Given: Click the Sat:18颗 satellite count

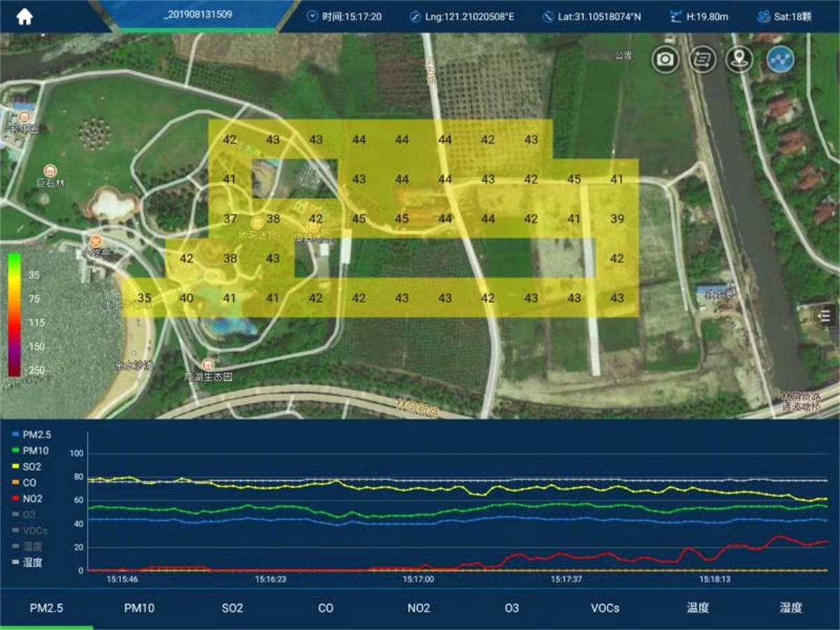Looking at the screenshot, I should (x=794, y=17).
